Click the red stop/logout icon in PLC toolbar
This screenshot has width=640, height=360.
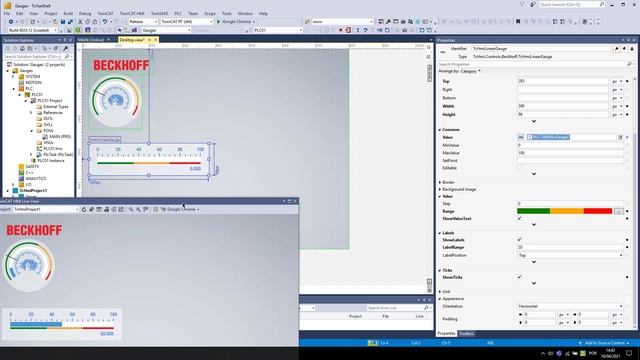point(348,30)
